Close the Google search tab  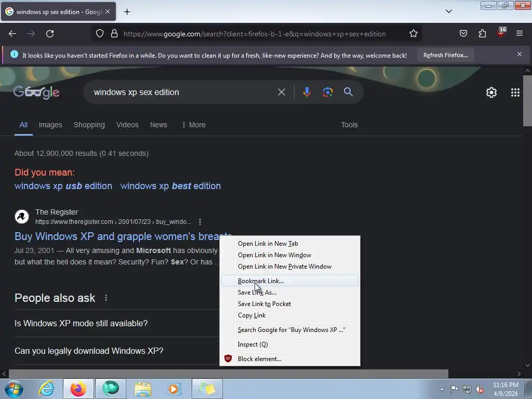coord(108,11)
